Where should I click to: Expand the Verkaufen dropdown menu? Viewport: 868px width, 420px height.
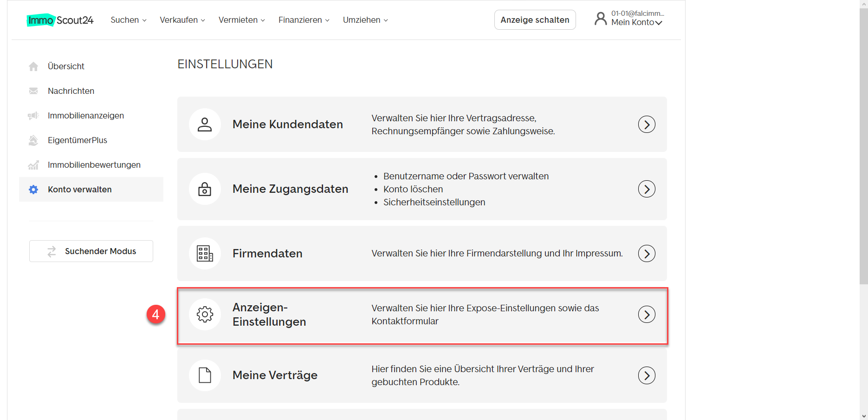pos(182,20)
